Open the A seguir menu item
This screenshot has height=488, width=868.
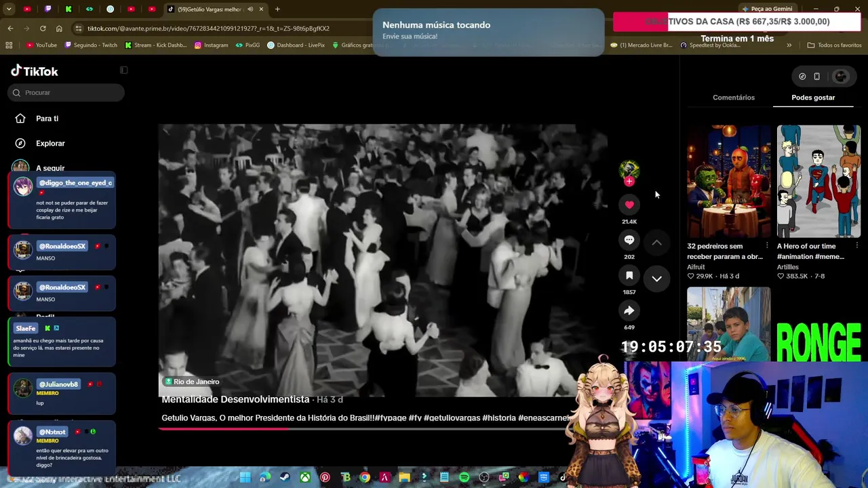[x=50, y=168]
